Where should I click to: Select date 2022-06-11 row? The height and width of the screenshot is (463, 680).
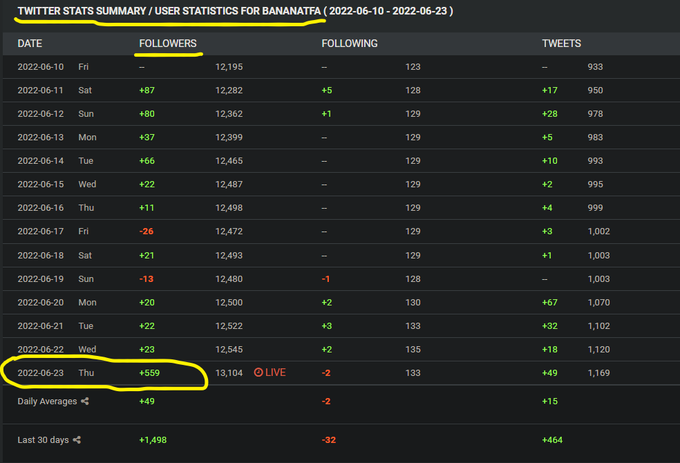coord(341,90)
